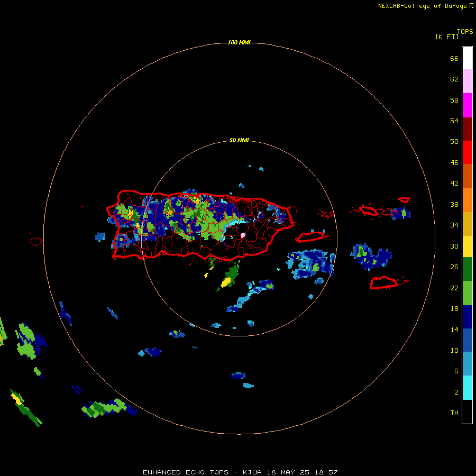Select the navy blue legend swatch
The image size is (476, 476).
[x=467, y=317]
